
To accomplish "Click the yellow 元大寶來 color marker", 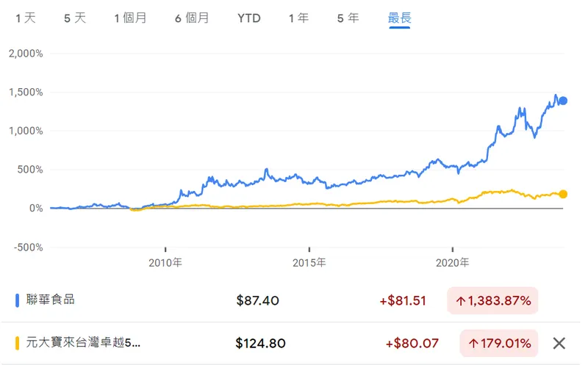I will tap(17, 343).
